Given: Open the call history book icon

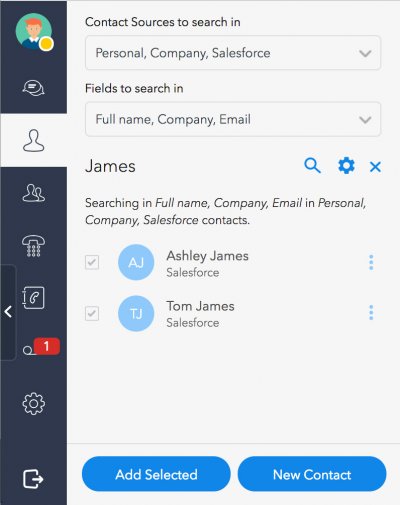Looking at the screenshot, I should coord(33,298).
